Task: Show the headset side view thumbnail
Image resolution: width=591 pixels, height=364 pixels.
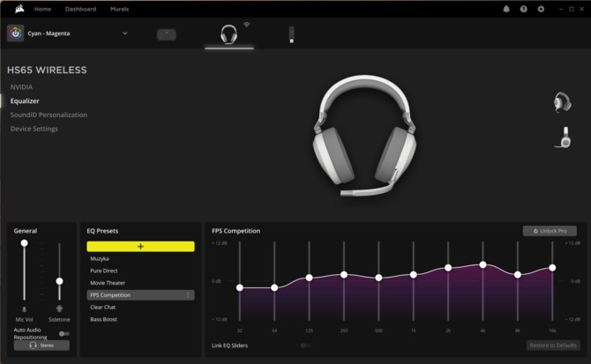Action: click(564, 137)
